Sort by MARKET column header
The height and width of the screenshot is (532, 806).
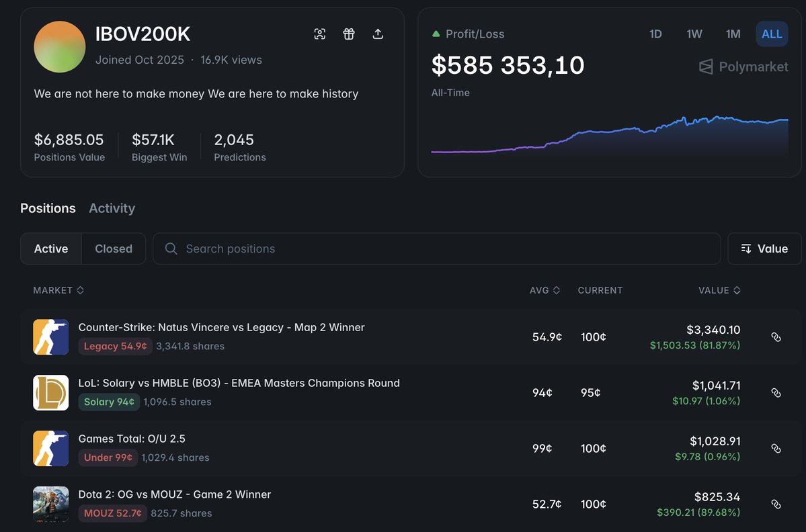(x=58, y=290)
